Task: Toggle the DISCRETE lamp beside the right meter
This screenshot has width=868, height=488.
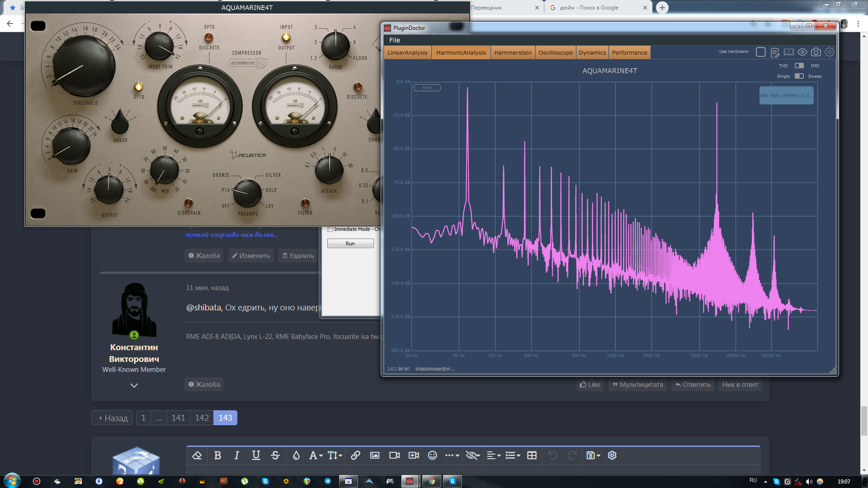Action: (x=357, y=86)
